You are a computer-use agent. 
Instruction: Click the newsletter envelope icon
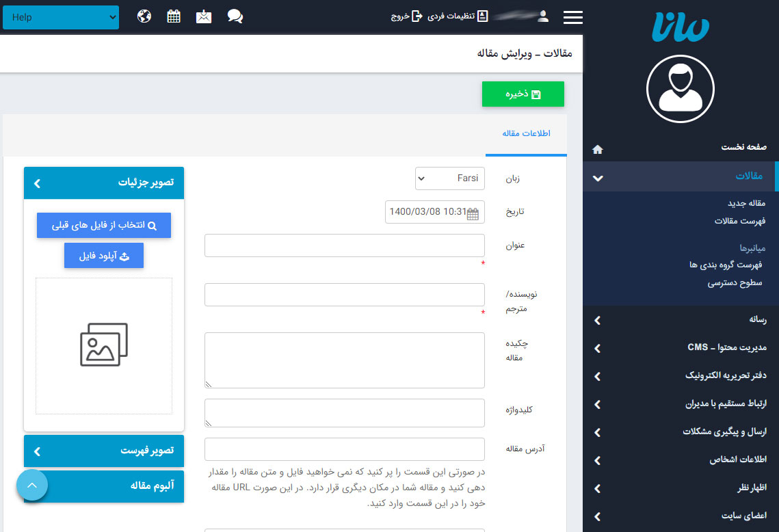coord(203,16)
